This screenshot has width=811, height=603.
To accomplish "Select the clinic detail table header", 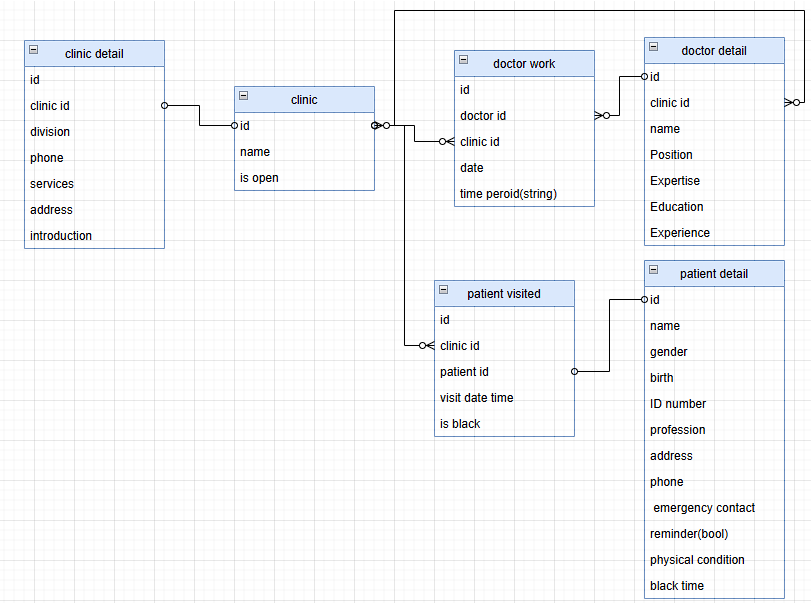I will pos(94,54).
